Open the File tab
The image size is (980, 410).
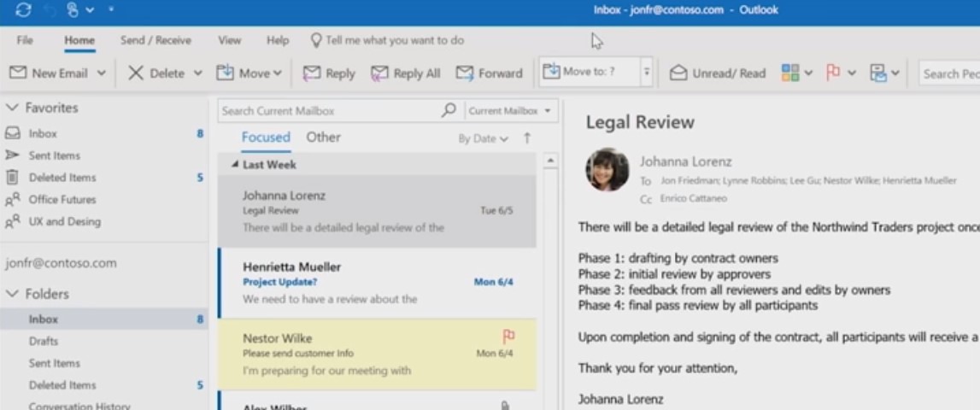[x=25, y=41]
